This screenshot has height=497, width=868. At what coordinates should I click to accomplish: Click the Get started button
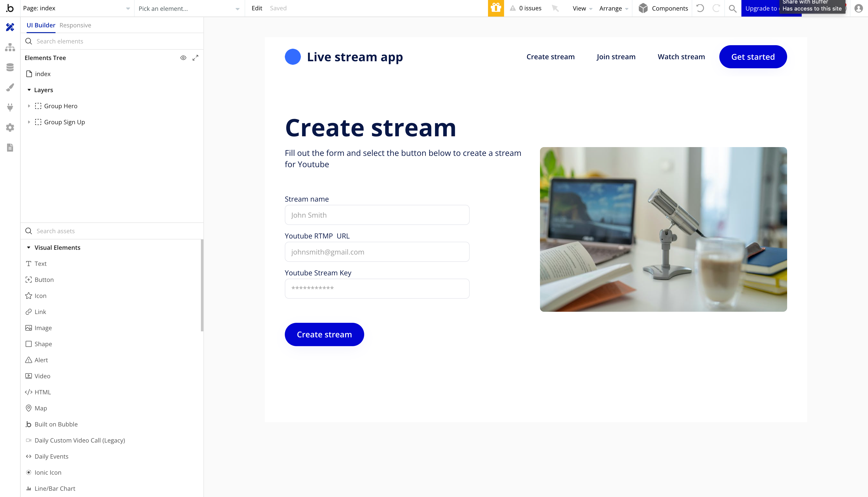(752, 57)
